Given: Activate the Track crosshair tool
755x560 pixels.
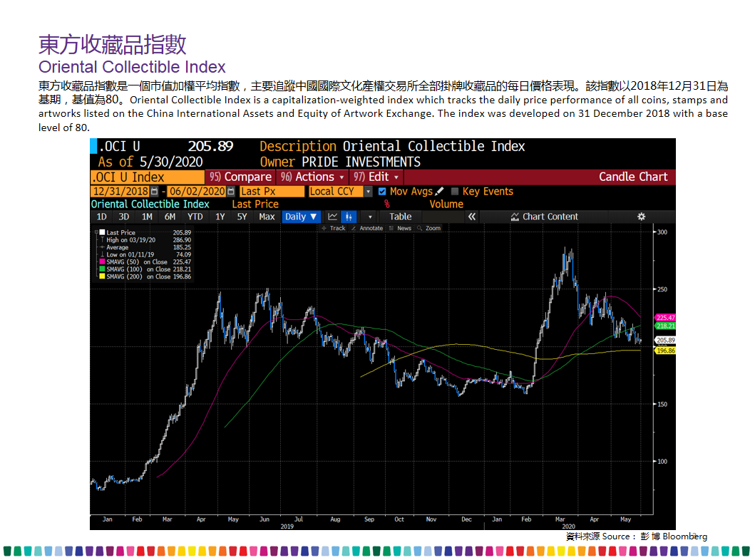Looking at the screenshot, I should (333, 228).
